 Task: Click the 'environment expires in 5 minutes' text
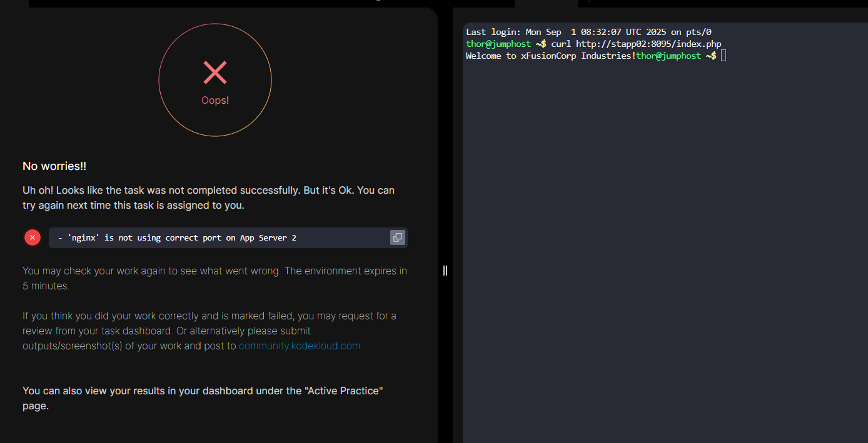[215, 279]
